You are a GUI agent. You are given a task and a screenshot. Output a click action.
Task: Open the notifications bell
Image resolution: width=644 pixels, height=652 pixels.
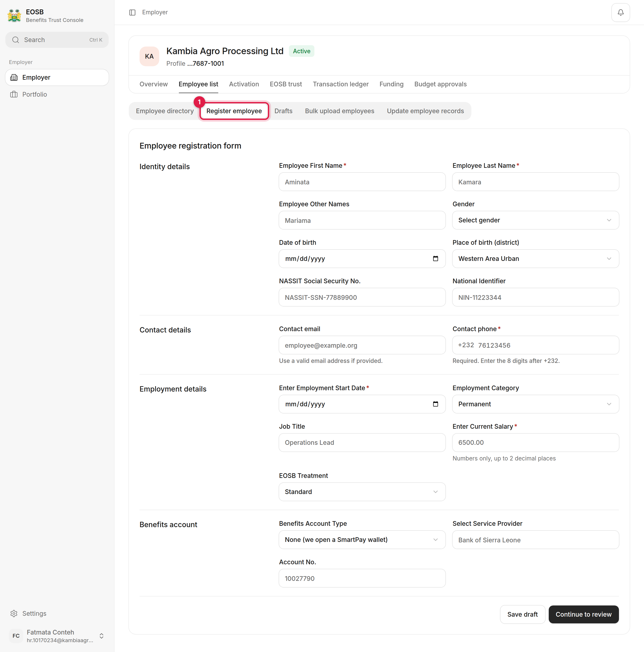[x=620, y=13]
